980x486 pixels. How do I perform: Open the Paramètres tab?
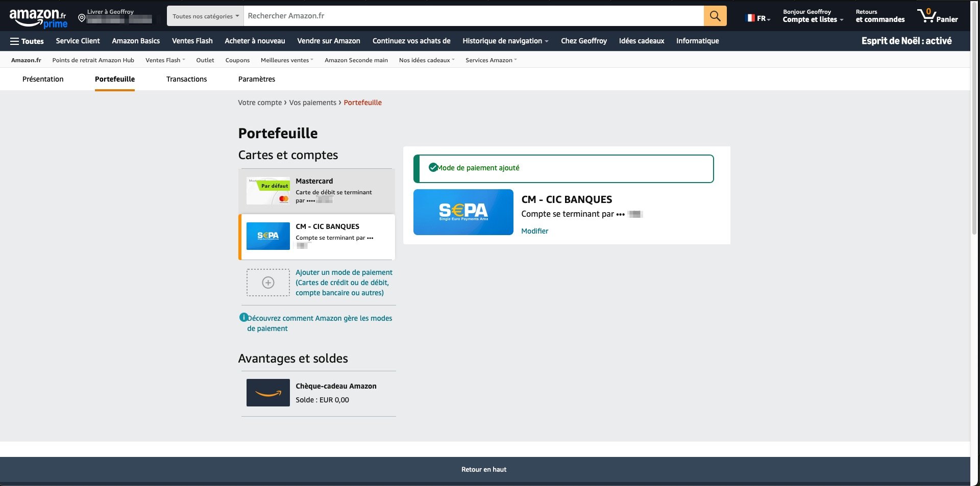[257, 79]
